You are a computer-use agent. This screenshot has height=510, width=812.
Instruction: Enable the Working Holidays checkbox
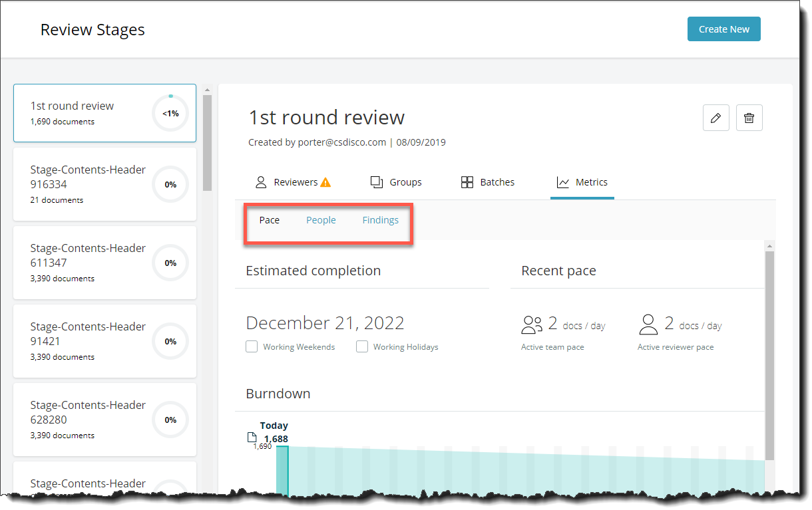pos(362,346)
